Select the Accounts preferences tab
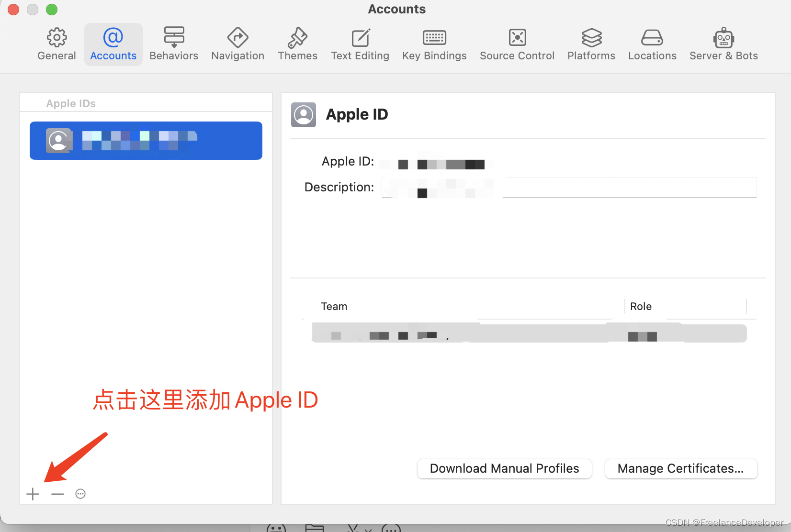791x532 pixels. [x=113, y=44]
